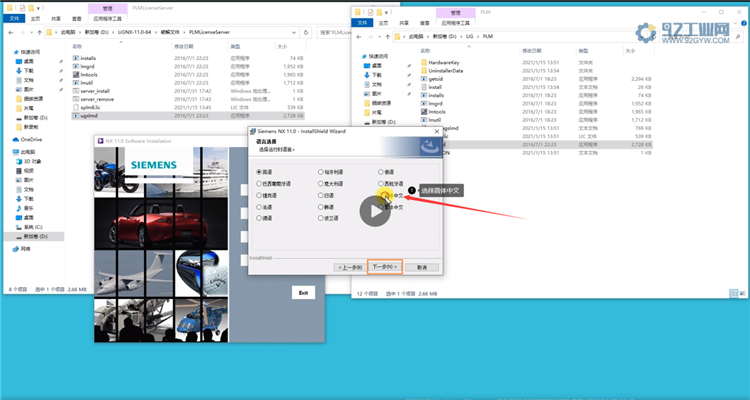Select 俄语 language option
750x400 pixels.
tap(381, 172)
